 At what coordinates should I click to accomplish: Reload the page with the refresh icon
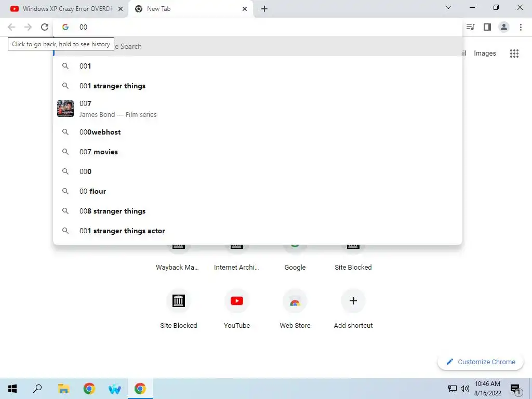point(45,27)
